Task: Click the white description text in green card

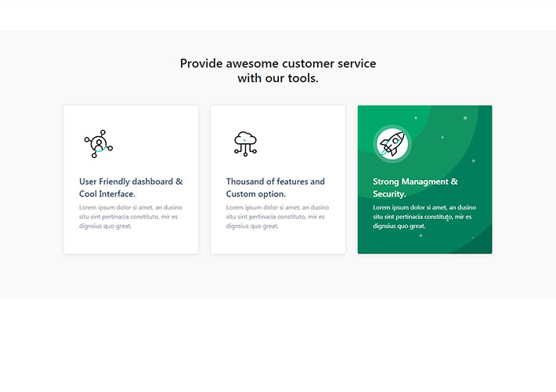Action: click(423, 217)
